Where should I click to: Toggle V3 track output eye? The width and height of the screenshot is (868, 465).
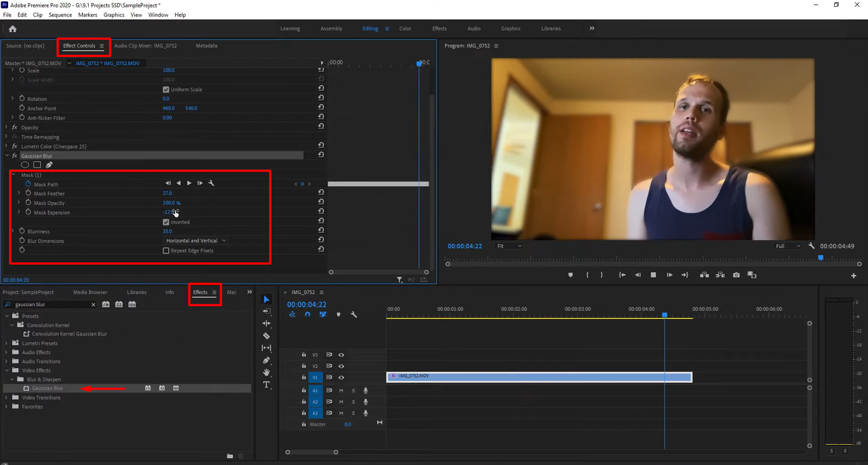tap(341, 354)
